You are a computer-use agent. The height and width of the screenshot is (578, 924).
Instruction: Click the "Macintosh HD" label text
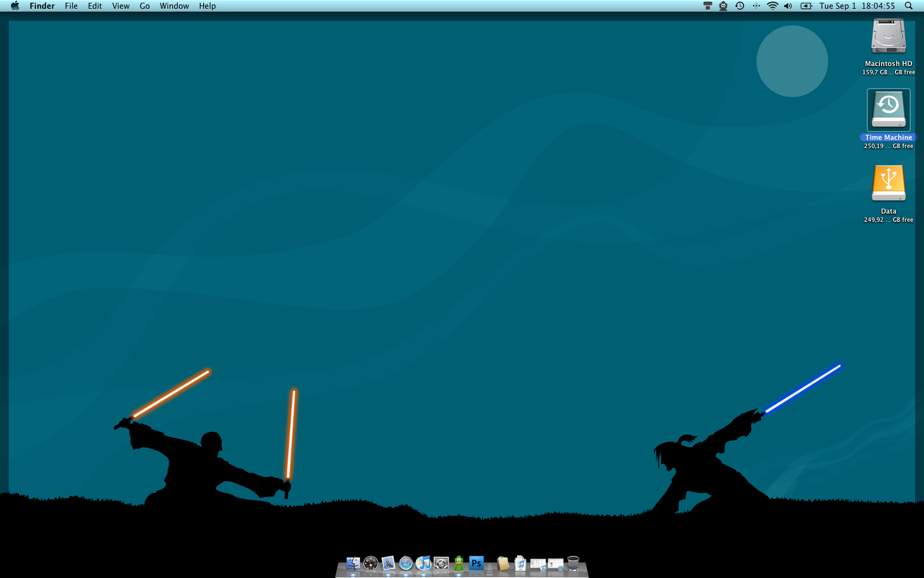pyautogui.click(x=888, y=64)
